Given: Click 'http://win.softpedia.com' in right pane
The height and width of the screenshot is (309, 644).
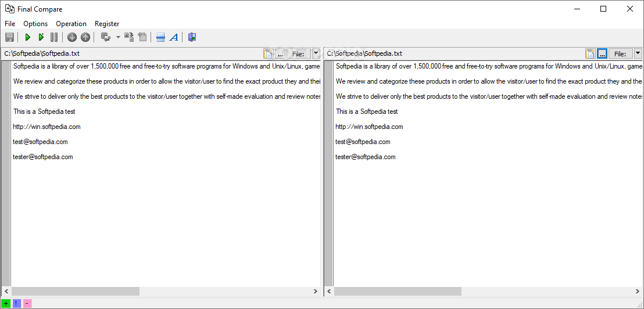Looking at the screenshot, I should tap(369, 127).
